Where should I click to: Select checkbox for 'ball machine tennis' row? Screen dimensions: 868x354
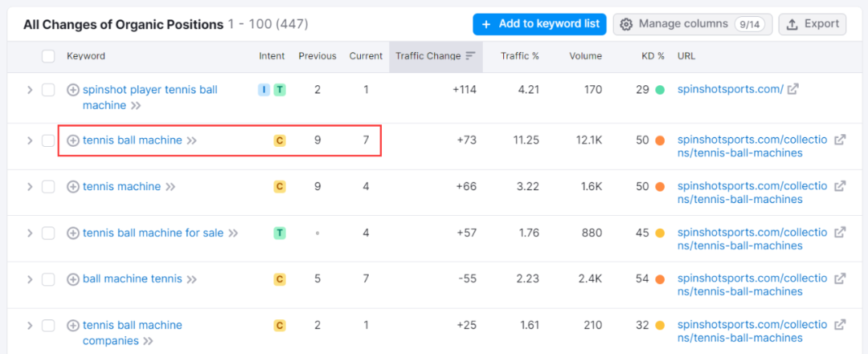point(48,279)
